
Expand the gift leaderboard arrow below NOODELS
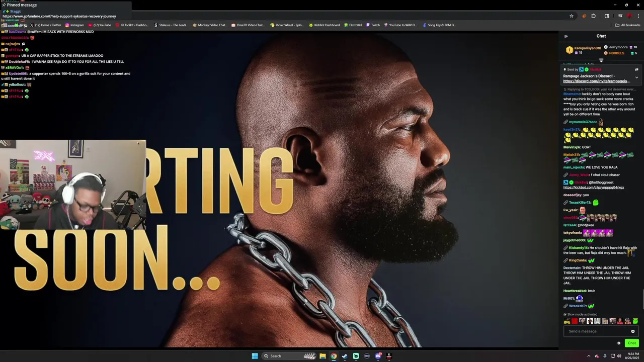601,60
